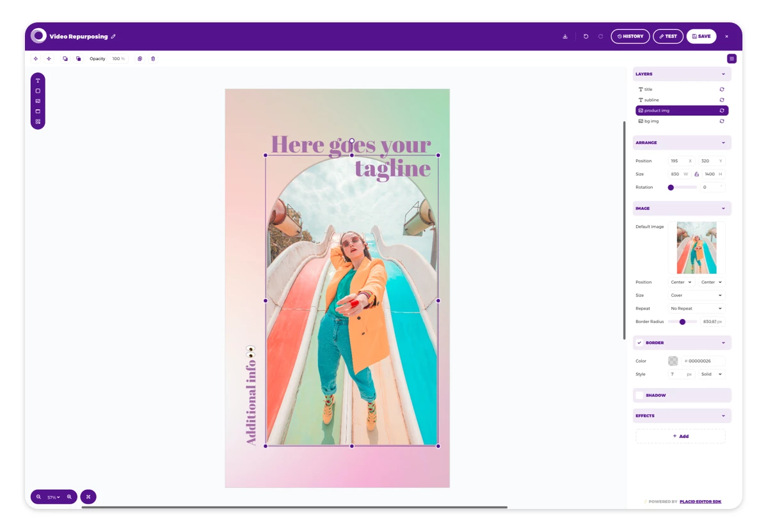Select the rectangle shape tool
The width and height of the screenshot is (768, 532).
(x=38, y=91)
